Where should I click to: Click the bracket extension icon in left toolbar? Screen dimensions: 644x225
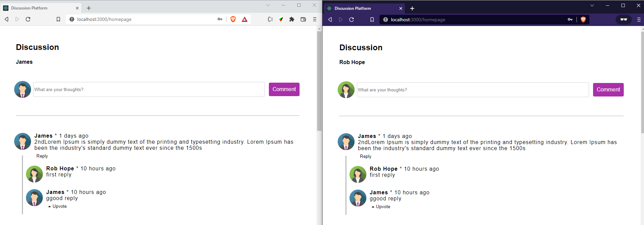pyautogui.click(x=270, y=19)
